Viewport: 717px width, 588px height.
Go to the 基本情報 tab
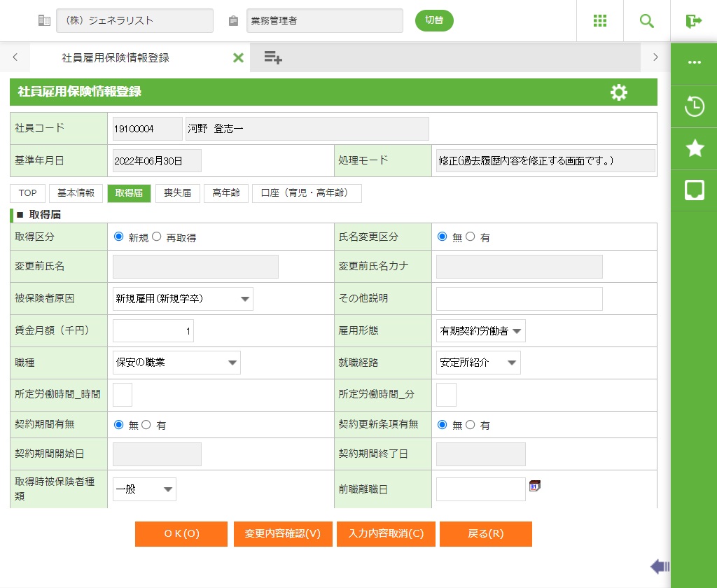click(x=76, y=193)
